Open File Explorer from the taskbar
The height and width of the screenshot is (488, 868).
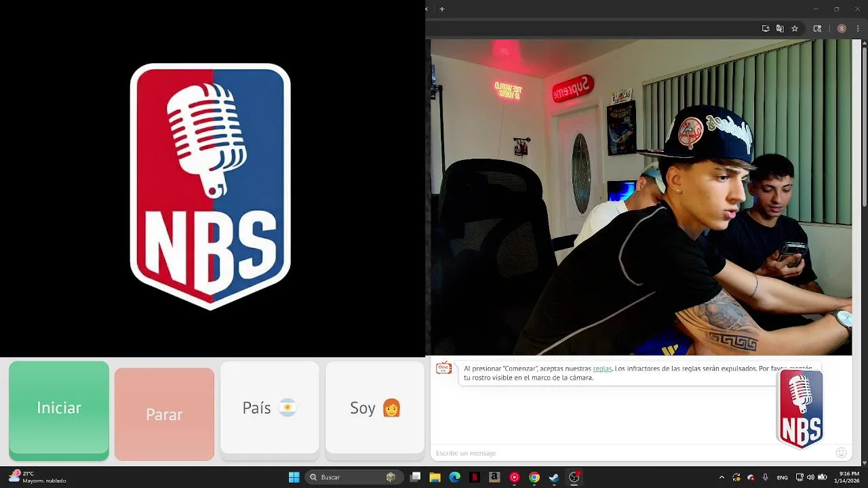click(435, 477)
